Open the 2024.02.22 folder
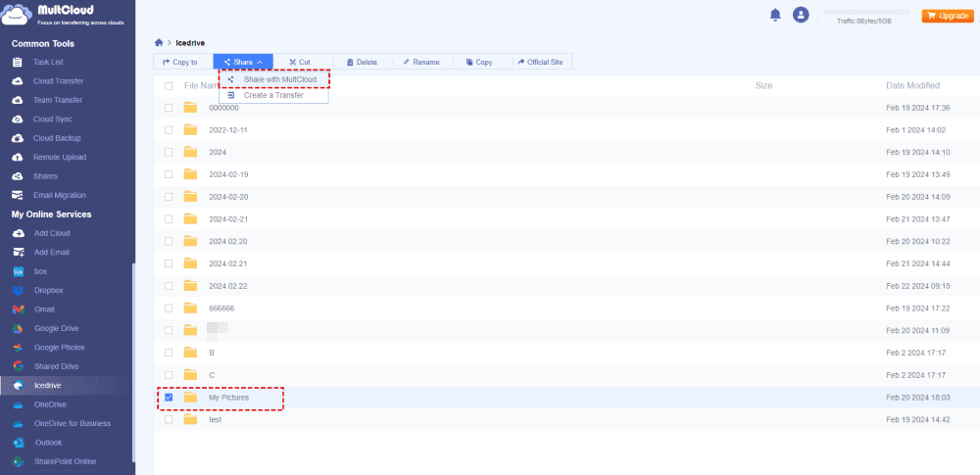Viewport: 980px width, 475px height. point(228,286)
